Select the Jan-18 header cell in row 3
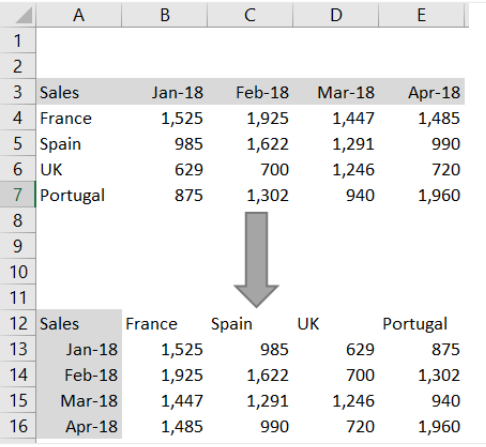Image resolution: width=486 pixels, height=447 pixels. [x=165, y=92]
